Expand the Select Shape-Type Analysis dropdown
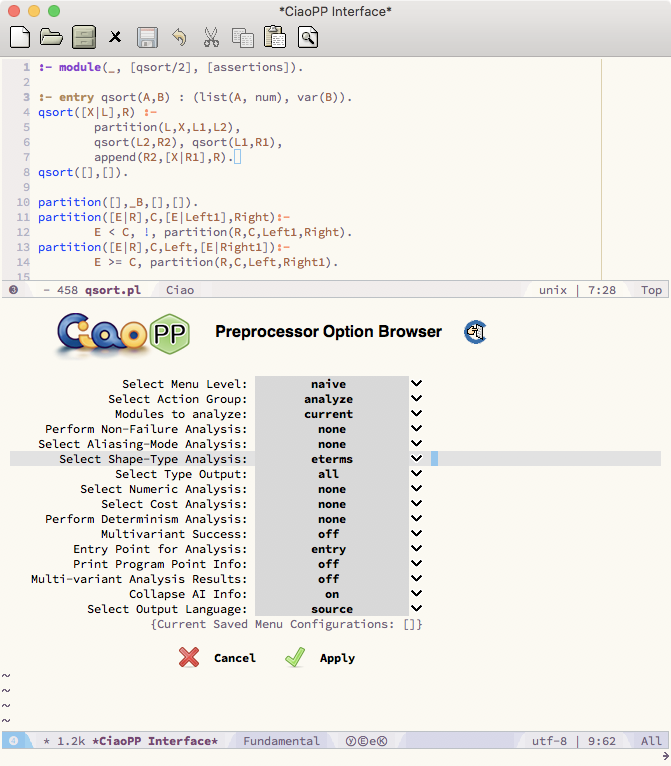Screen dimensions: 671x766 416,459
